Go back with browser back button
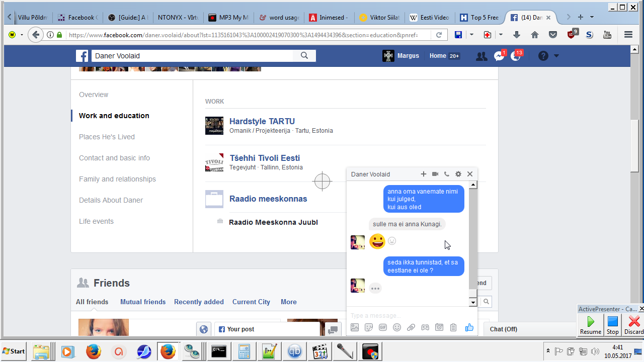Screen dimensions: 644x362 [x=35, y=35]
